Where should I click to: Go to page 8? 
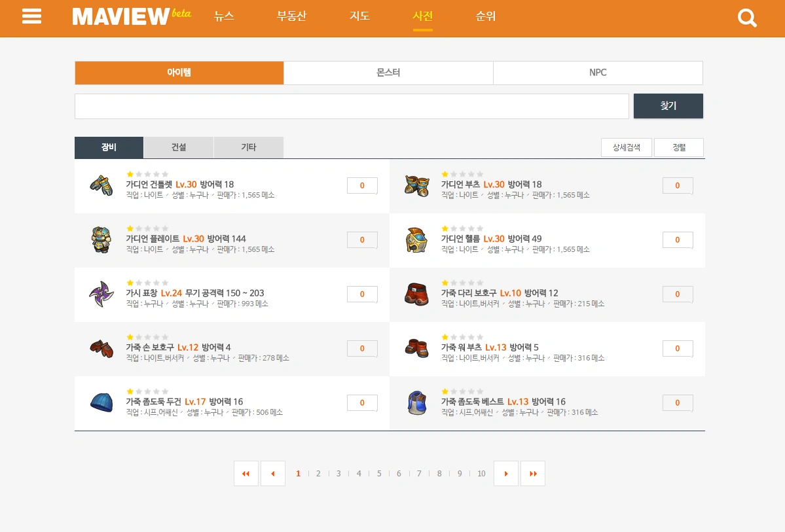(x=439, y=474)
